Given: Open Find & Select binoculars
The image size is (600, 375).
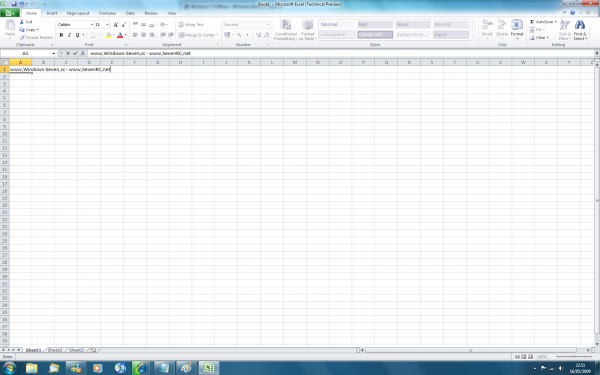Looking at the screenshot, I should (580, 30).
